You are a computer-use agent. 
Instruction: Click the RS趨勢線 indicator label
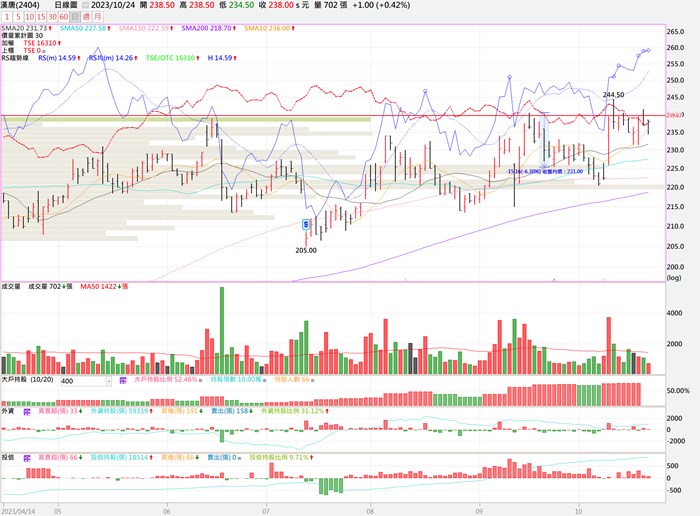[x=16, y=57]
